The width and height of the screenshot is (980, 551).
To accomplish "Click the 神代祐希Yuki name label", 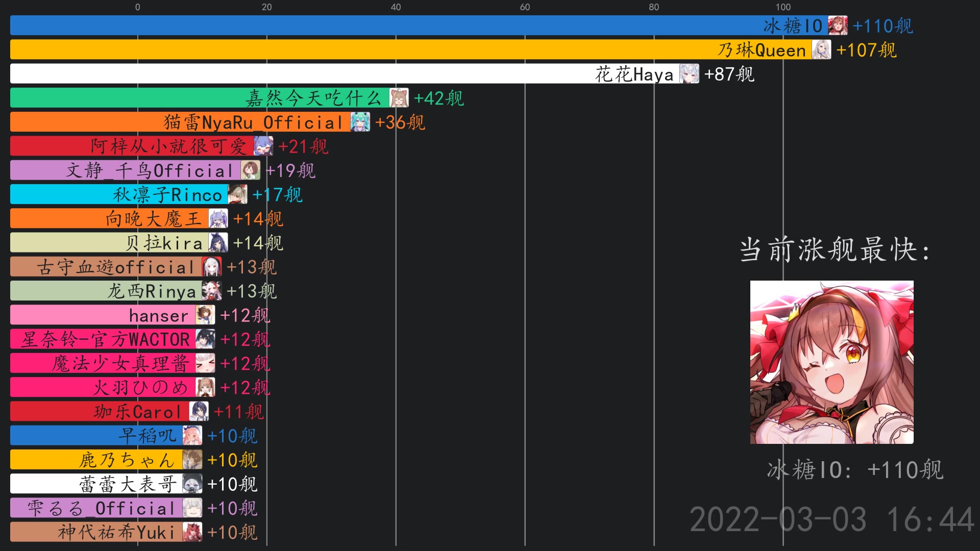I will [116, 533].
